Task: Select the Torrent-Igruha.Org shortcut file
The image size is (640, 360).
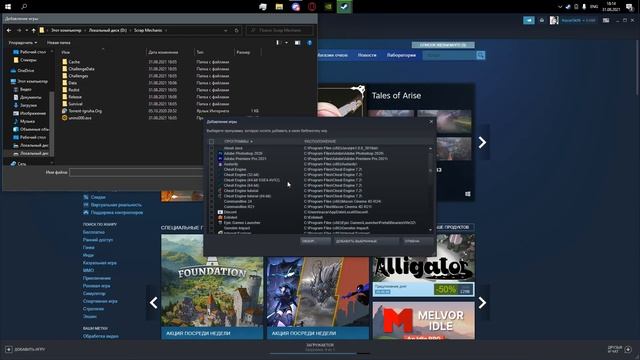Action: 85,111
